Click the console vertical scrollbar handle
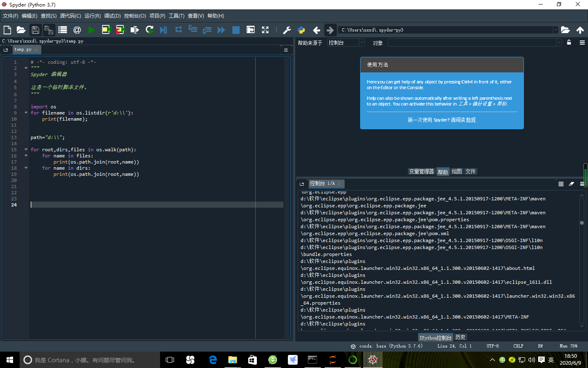588x368 pixels. (582, 223)
